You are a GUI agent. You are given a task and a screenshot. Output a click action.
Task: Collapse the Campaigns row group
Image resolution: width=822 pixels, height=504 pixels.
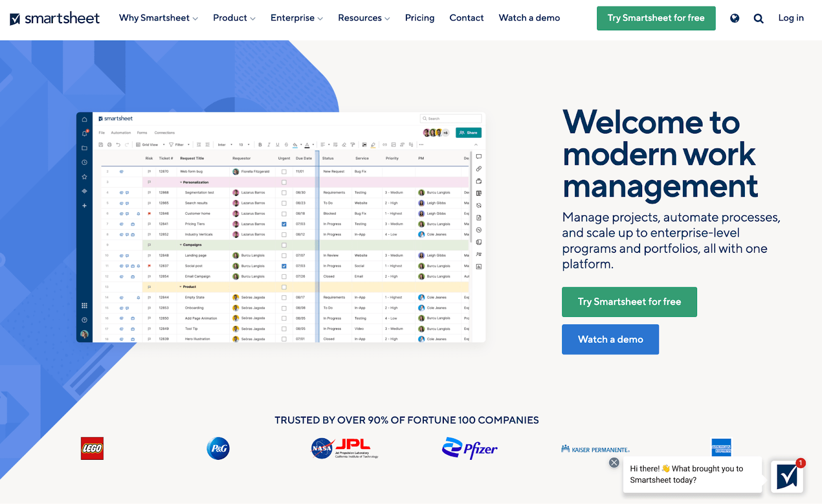(181, 245)
